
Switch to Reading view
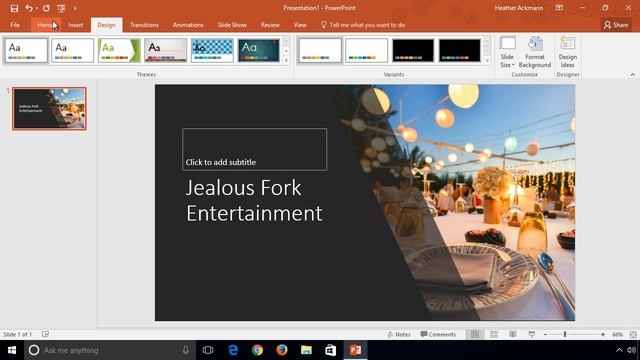click(513, 334)
